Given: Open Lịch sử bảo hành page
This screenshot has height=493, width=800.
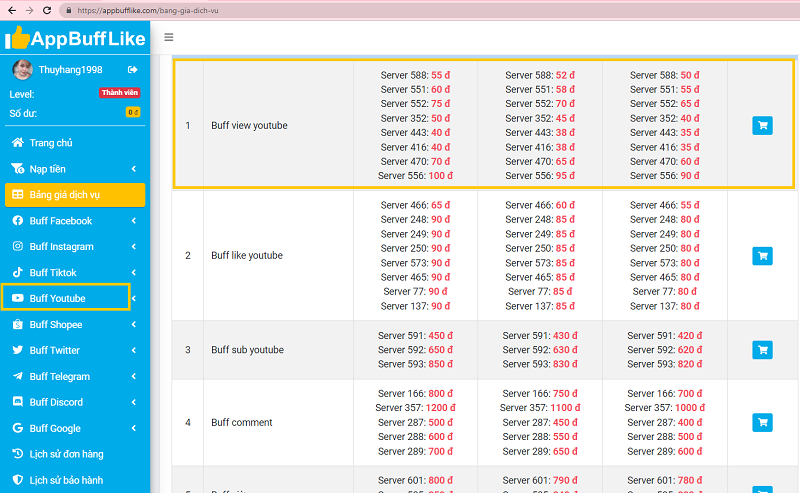Looking at the screenshot, I should tap(75, 480).
